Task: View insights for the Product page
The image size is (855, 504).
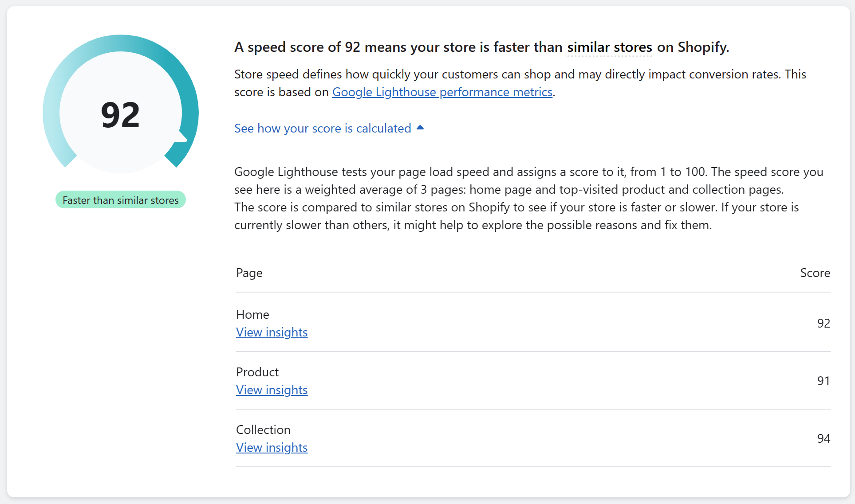Action: coord(272,390)
